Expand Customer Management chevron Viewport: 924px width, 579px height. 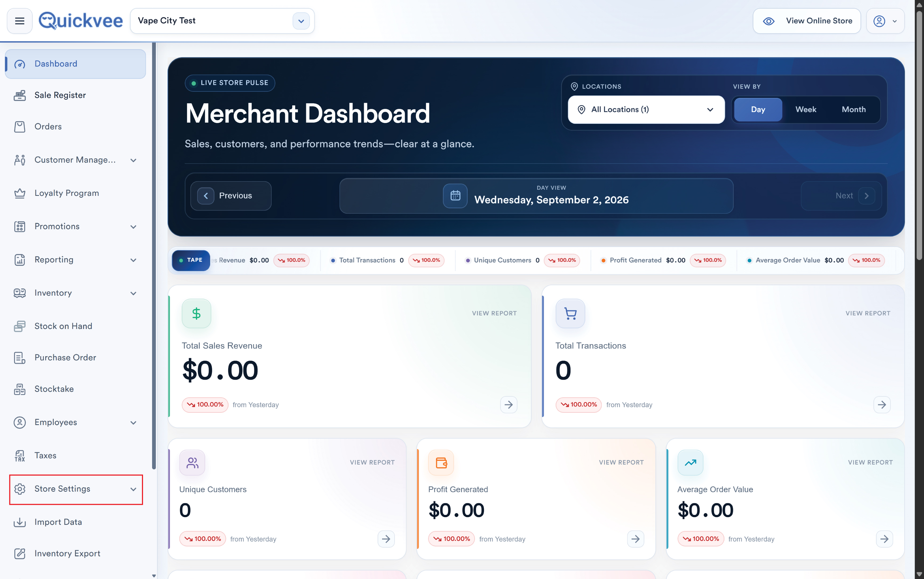[133, 160]
